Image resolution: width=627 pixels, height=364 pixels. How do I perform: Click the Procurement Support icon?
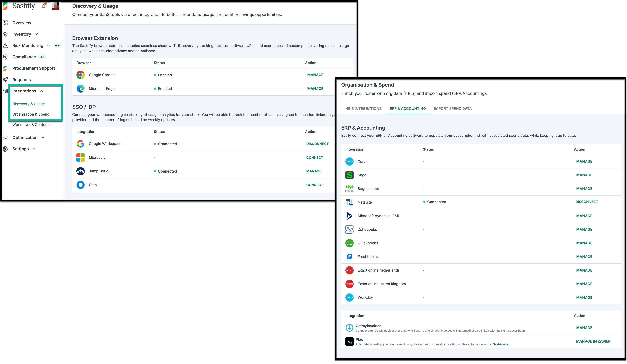[x=5, y=68]
